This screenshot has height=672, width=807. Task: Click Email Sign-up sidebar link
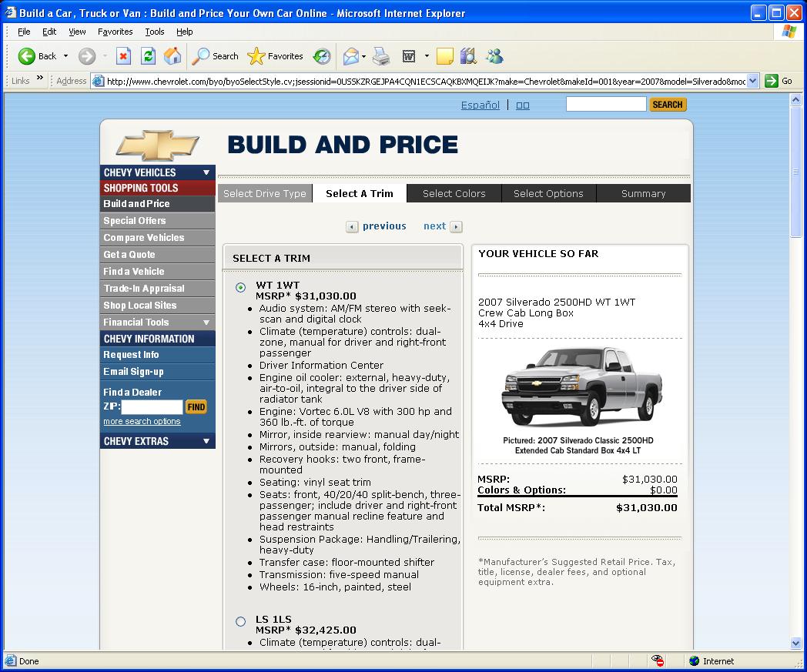158,372
